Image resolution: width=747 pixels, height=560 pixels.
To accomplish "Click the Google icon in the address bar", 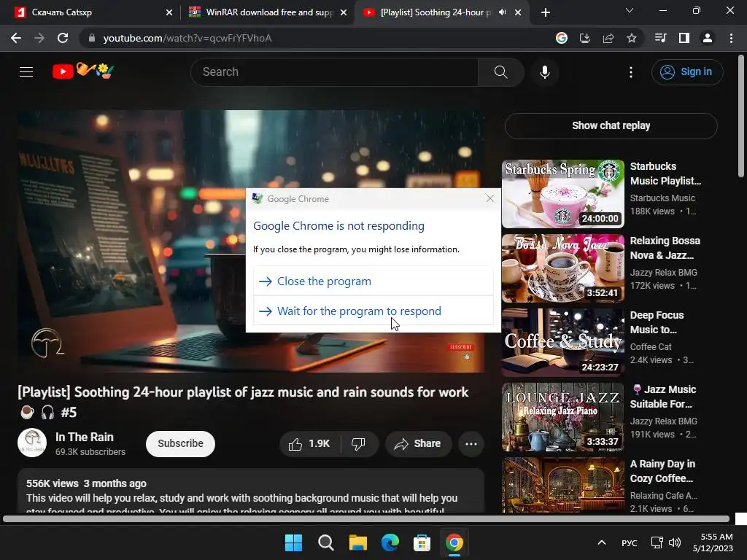I will 562,38.
